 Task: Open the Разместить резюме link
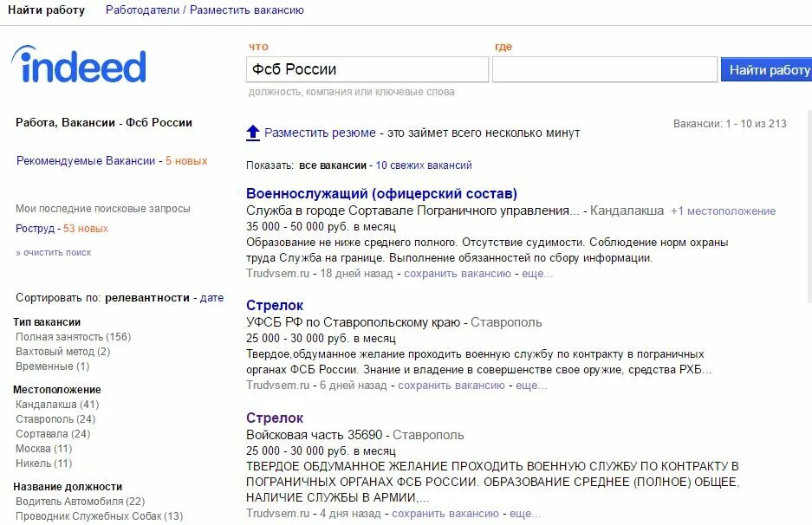click(x=320, y=133)
